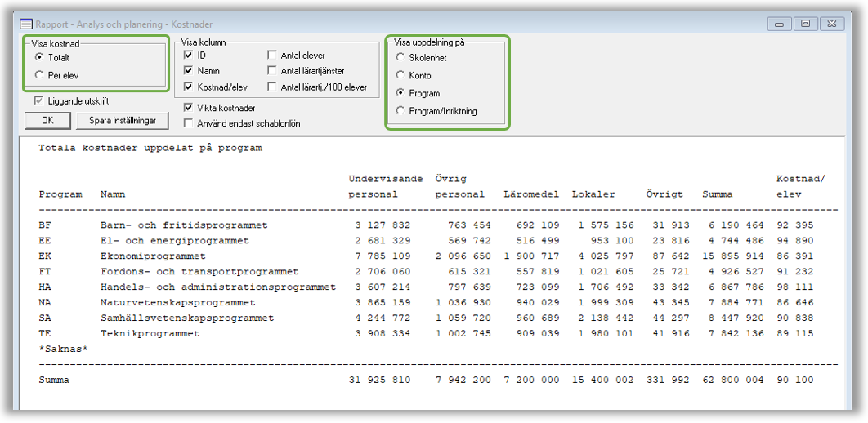Toggle the Liggande utskrift checkbox
Viewport: 868px width, 423px height.
pyautogui.click(x=38, y=101)
